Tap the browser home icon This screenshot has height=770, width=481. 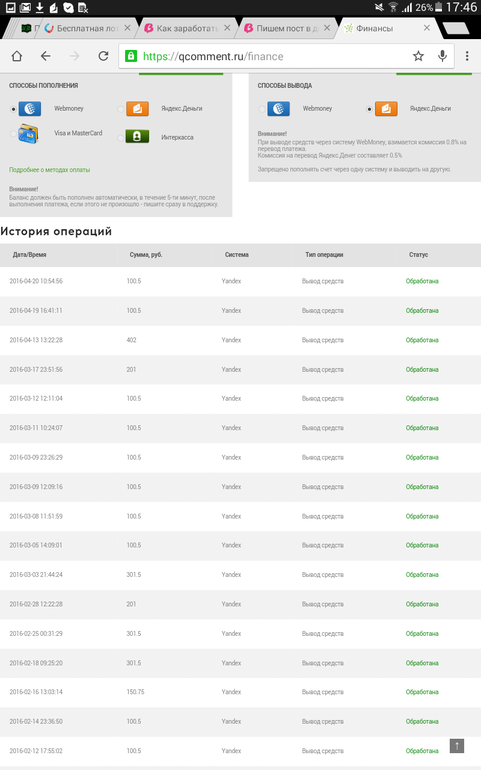click(x=17, y=56)
